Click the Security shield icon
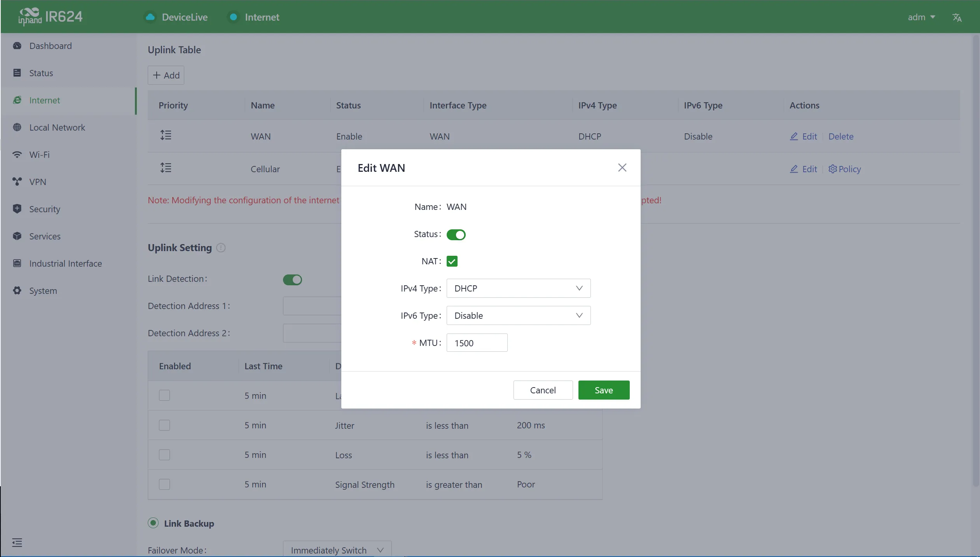Screen dimensions: 980x557 click(17, 209)
